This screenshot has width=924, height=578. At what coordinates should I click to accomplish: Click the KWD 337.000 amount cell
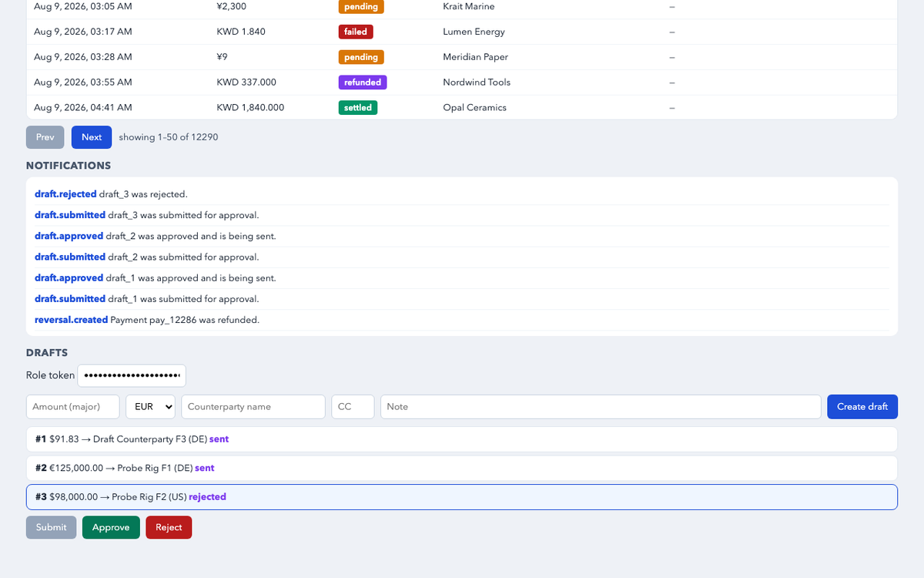pos(246,82)
